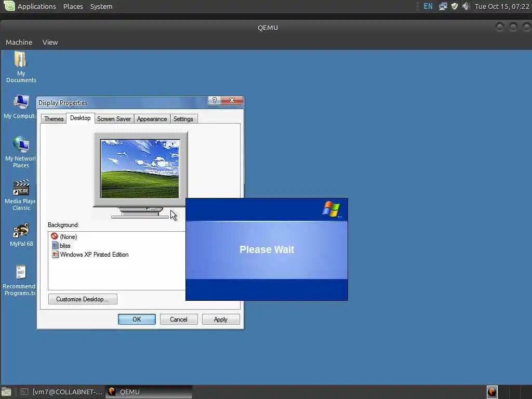
Task: Switch to the vm7@COLLABNET terminal taskbar item
Action: 62,392
